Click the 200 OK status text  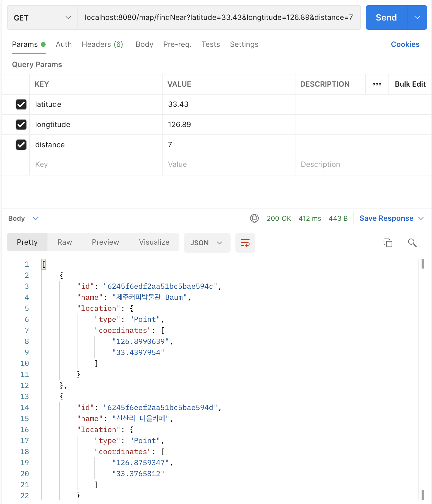click(x=279, y=218)
